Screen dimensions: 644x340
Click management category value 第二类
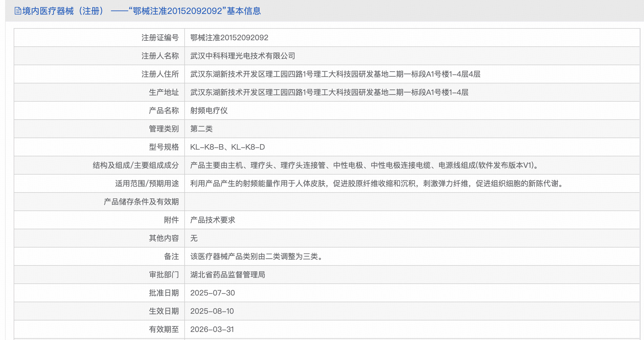coord(201,129)
